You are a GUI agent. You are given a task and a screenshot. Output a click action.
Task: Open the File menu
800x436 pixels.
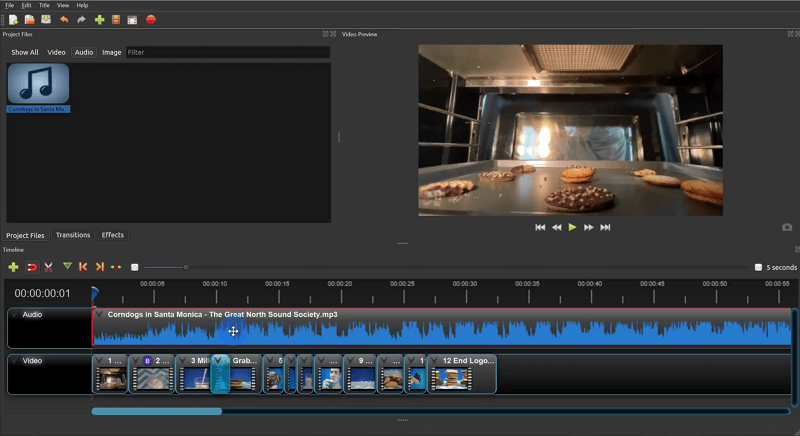[x=10, y=5]
